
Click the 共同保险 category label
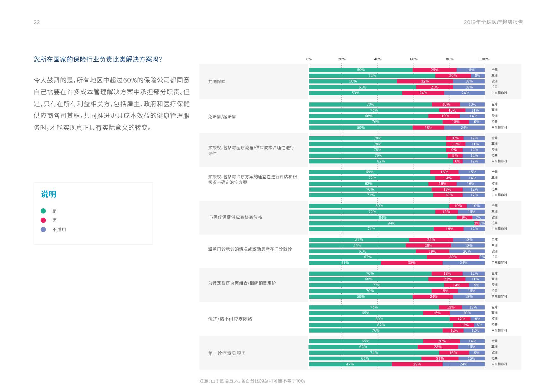tap(217, 82)
